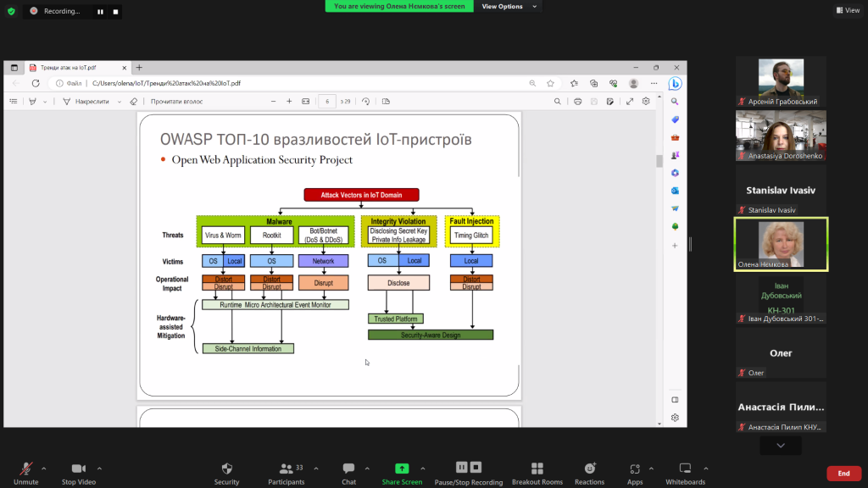Screen dimensions: 868x488
Task: Expand the arrow next to Participants
Action: pos(316,469)
